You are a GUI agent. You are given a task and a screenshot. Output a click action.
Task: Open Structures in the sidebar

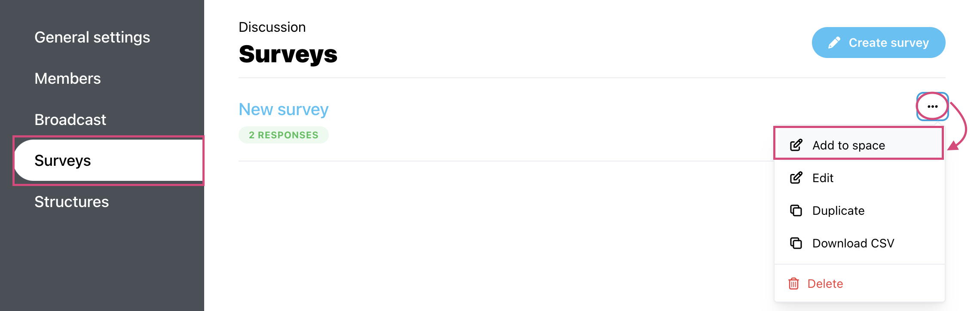click(71, 202)
